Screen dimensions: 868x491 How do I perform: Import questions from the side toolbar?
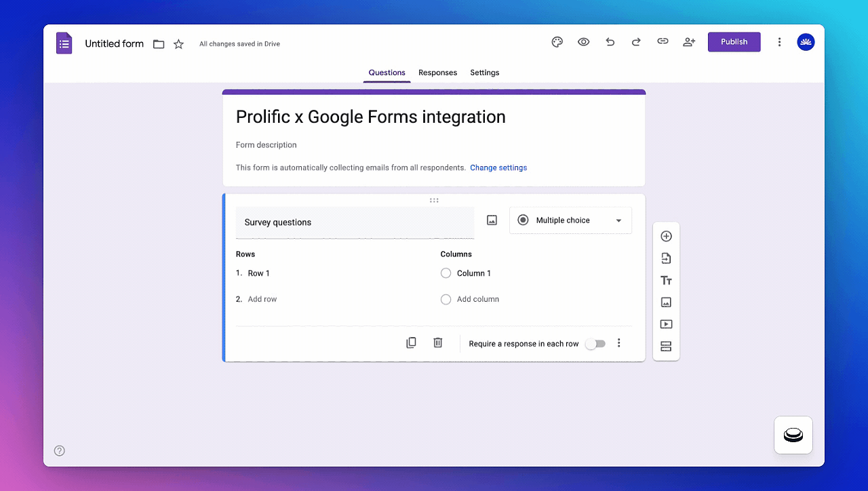pos(666,258)
